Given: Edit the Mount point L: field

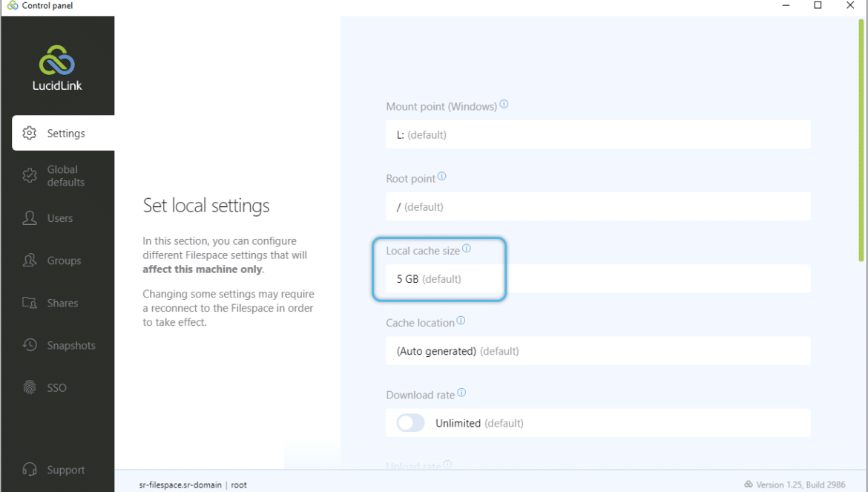Looking at the screenshot, I should (x=598, y=134).
